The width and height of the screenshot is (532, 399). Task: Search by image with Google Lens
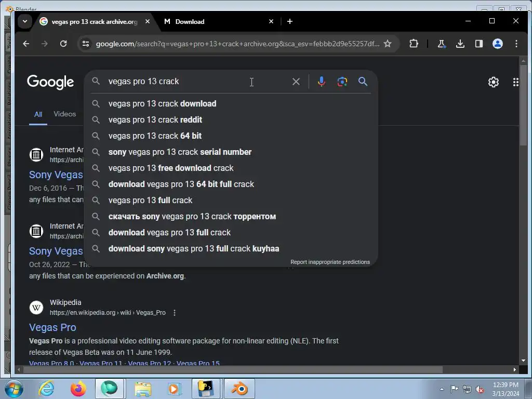click(x=342, y=82)
